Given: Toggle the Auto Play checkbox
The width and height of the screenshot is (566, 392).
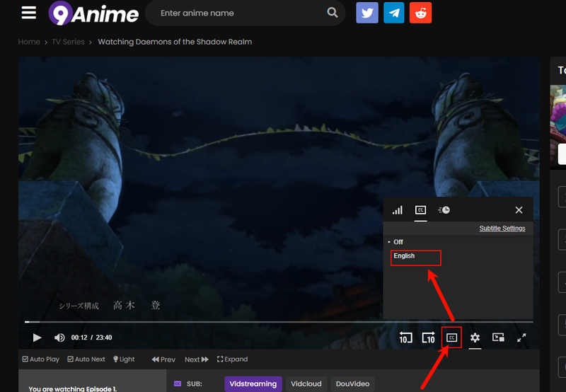Looking at the screenshot, I should point(41,359).
